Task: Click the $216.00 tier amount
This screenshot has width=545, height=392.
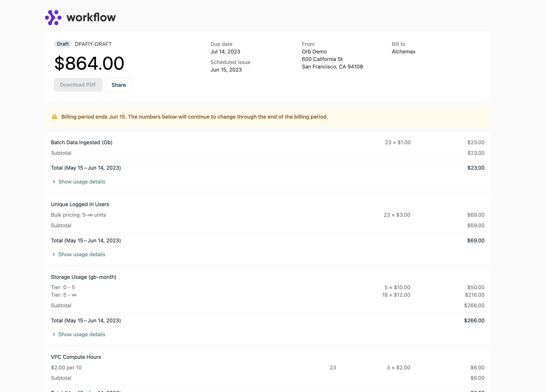Action: click(475, 295)
